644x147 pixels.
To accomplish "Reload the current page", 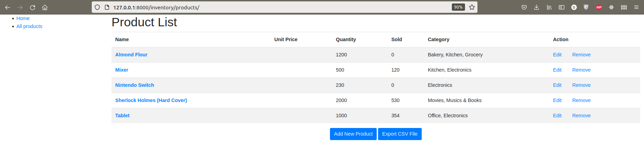I will [33, 7].
